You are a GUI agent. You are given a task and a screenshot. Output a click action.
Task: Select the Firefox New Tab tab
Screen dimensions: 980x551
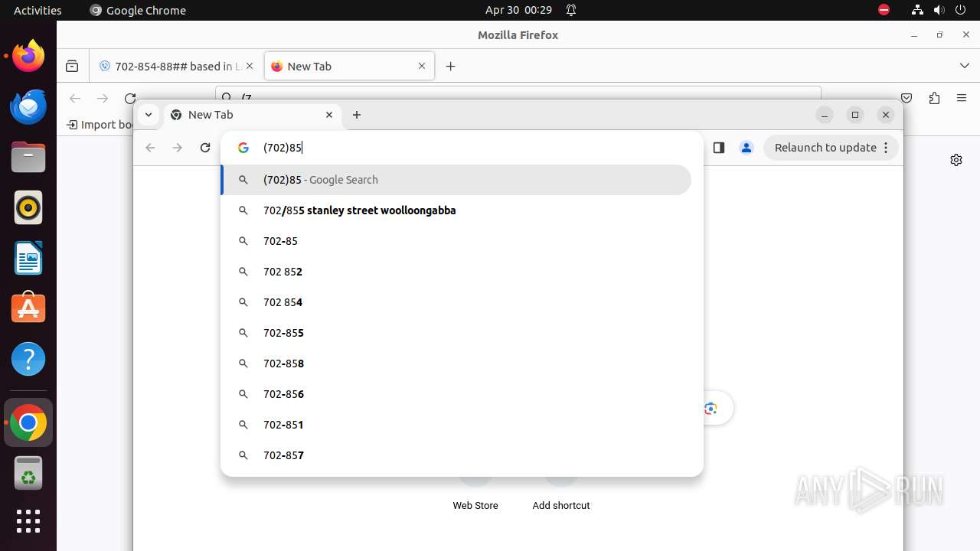click(x=349, y=66)
